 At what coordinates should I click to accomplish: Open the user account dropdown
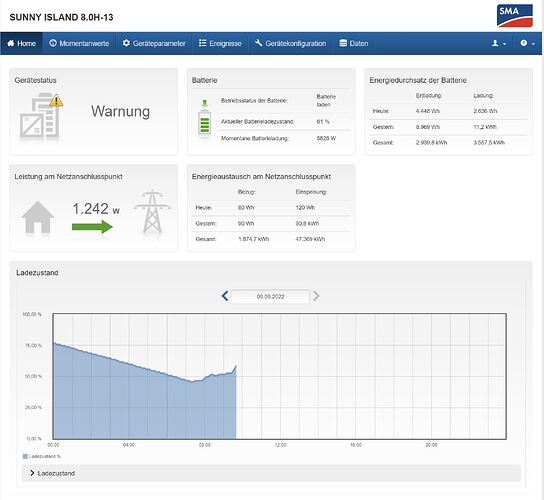499,43
